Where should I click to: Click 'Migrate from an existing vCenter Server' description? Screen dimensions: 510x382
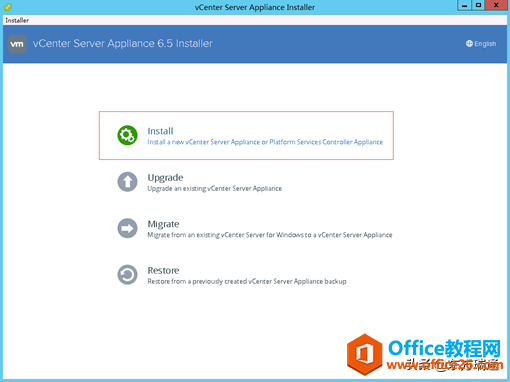tap(270, 235)
